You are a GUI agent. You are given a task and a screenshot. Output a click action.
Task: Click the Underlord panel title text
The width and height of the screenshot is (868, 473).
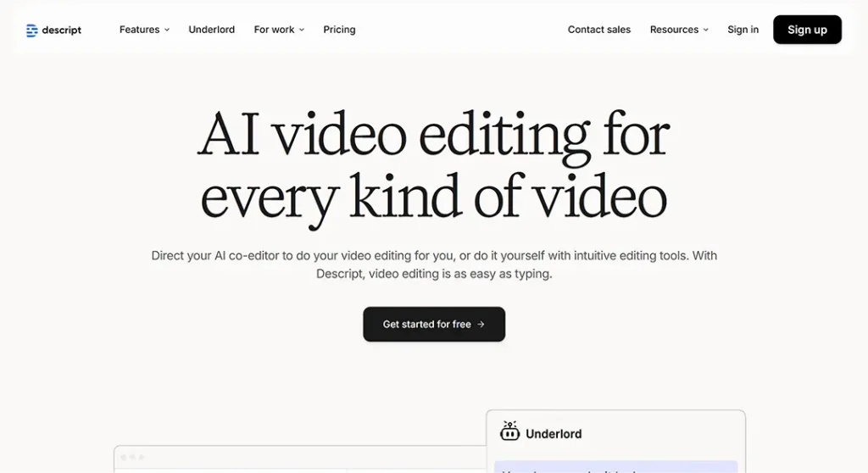[x=554, y=434]
